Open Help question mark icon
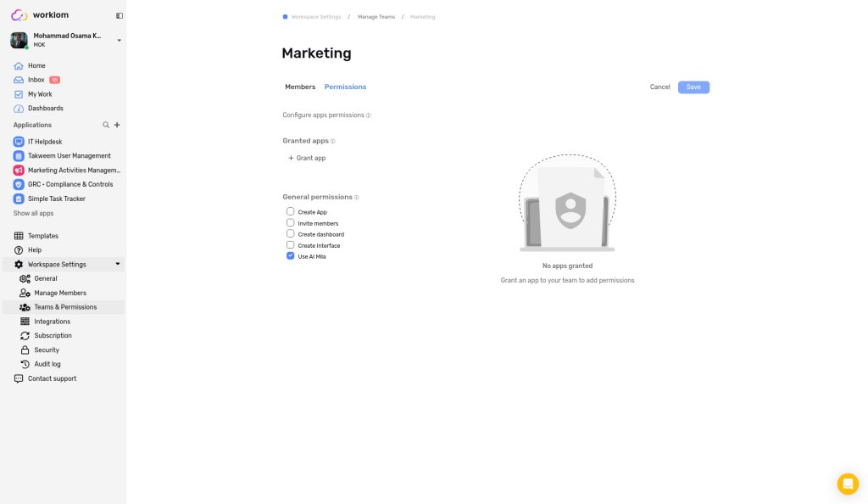Viewport: 868px width, 504px height. click(x=19, y=250)
